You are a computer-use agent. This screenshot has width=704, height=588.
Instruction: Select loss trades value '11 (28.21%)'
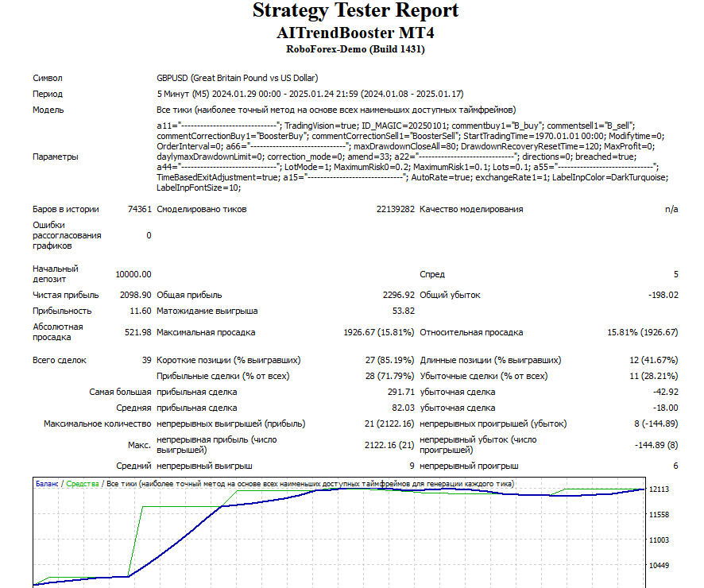(x=654, y=376)
